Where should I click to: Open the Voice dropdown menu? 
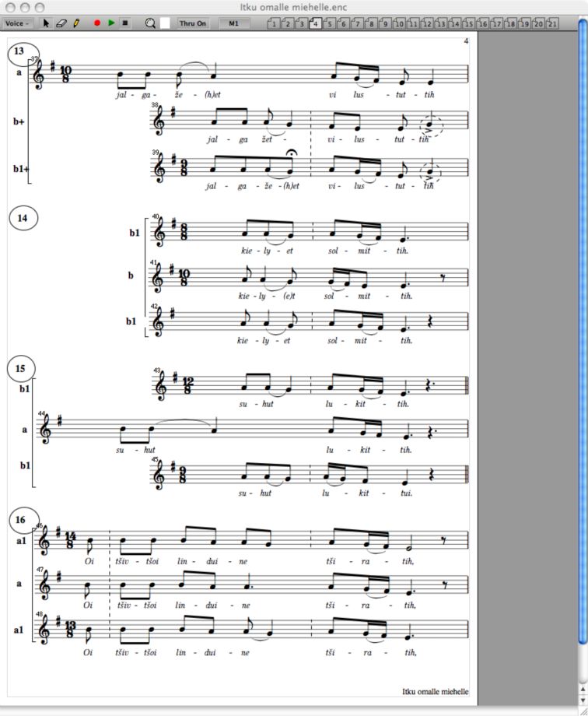coord(17,23)
